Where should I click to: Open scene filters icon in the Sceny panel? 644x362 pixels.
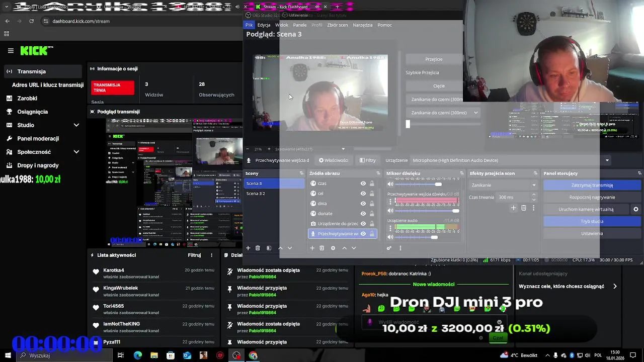[269, 248]
